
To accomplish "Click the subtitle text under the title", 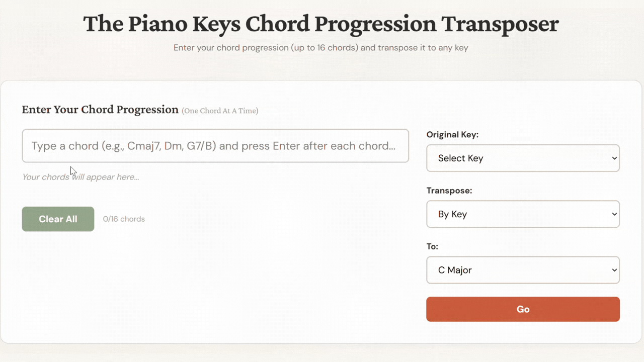I will pos(321,48).
